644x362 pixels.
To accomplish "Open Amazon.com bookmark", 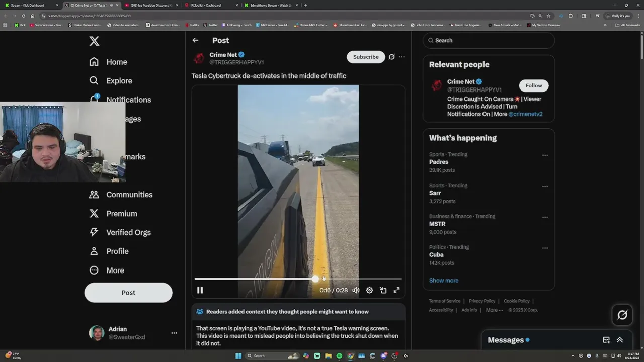I will click(163, 25).
